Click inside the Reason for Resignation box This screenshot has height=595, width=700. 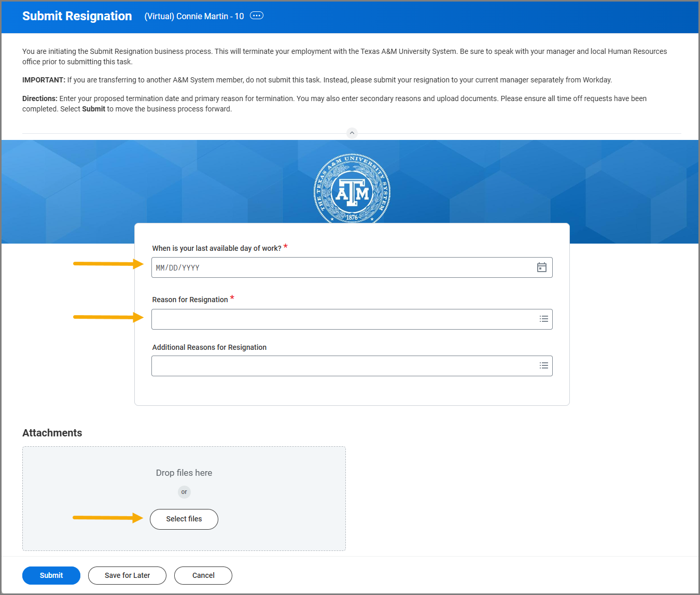342,319
